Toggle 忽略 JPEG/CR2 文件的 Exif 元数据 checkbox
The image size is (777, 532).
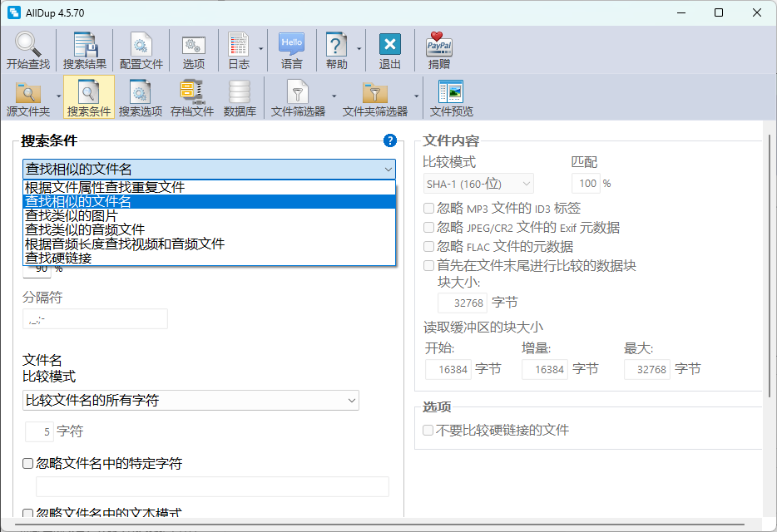point(428,228)
